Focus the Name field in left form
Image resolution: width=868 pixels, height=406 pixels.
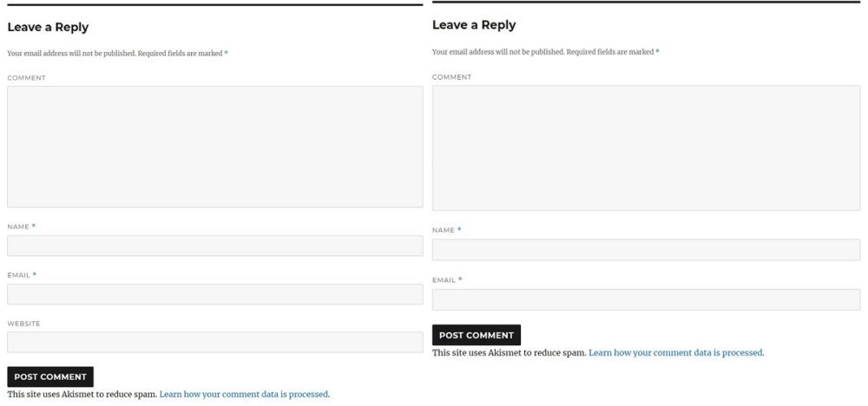[x=214, y=246]
